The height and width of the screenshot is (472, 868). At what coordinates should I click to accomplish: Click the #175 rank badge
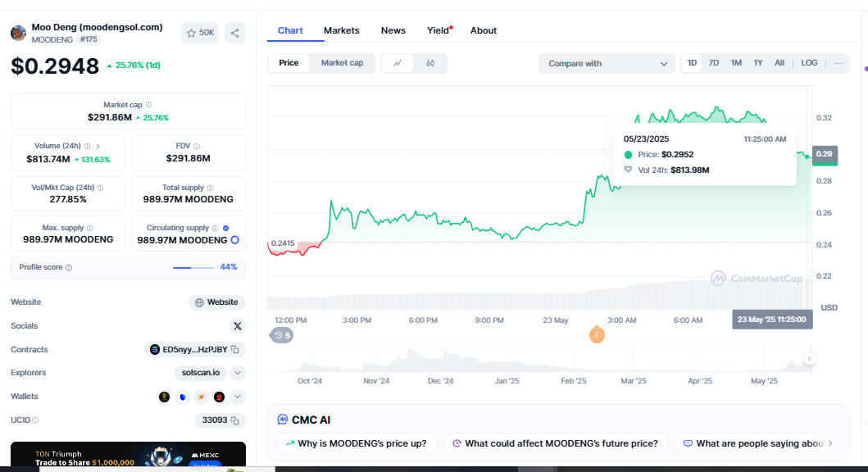tap(89, 39)
